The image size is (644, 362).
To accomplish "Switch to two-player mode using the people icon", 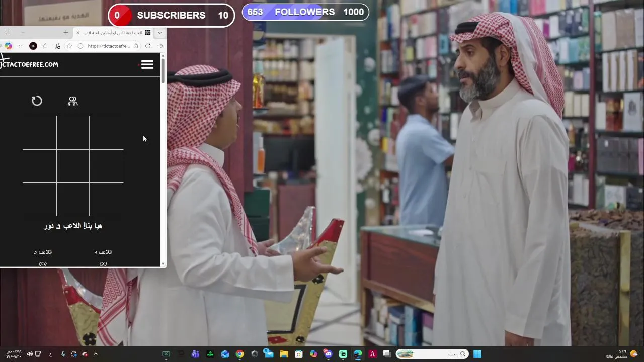I will (73, 101).
